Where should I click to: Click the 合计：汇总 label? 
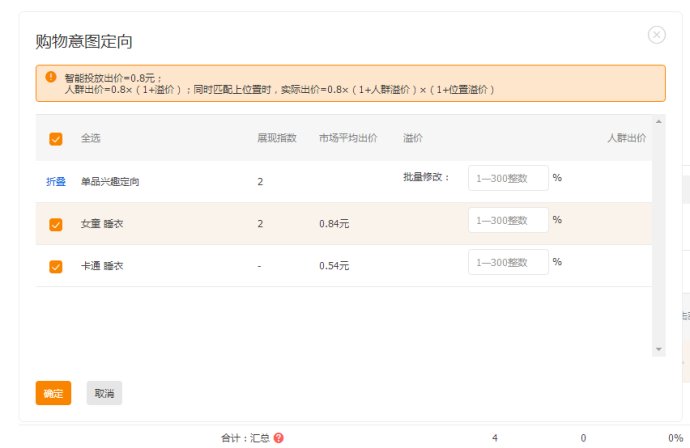[x=245, y=438]
